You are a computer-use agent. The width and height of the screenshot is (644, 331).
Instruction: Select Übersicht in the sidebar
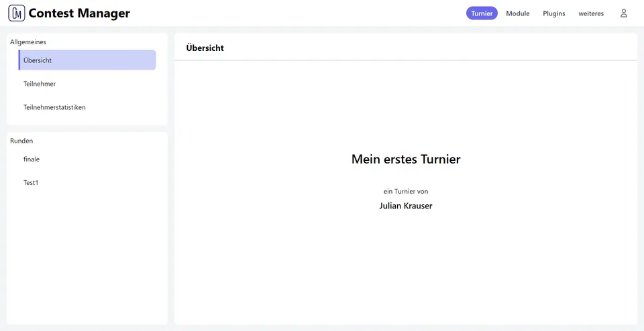pos(87,60)
